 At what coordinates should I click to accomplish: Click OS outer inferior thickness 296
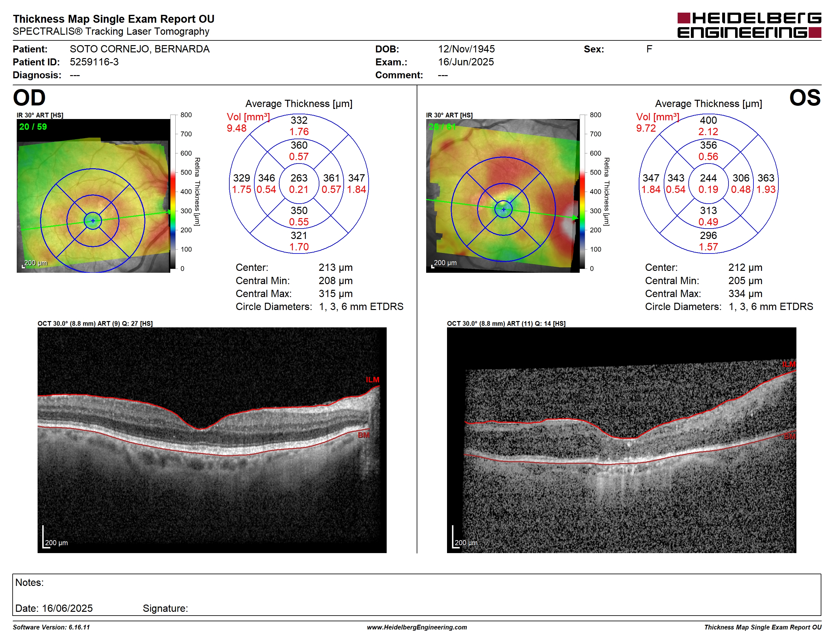(x=708, y=236)
